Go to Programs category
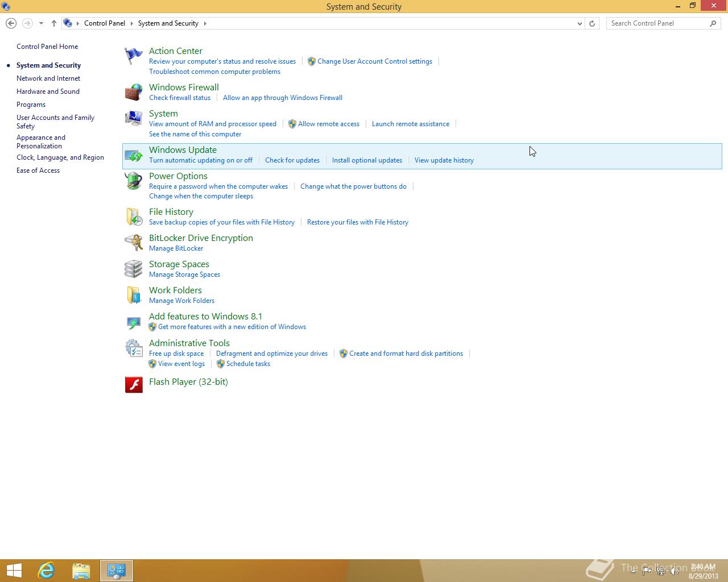Image resolution: width=728 pixels, height=582 pixels. 31,105
